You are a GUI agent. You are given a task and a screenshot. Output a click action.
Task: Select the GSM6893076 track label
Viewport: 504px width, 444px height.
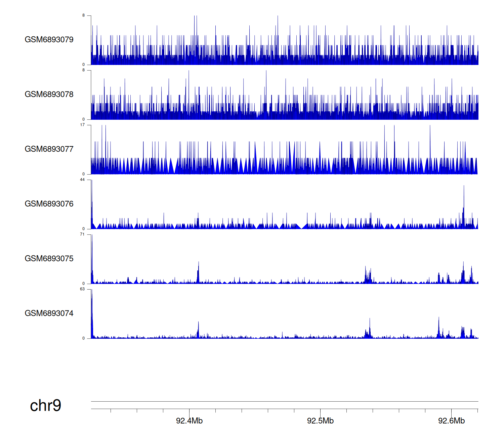(49, 204)
